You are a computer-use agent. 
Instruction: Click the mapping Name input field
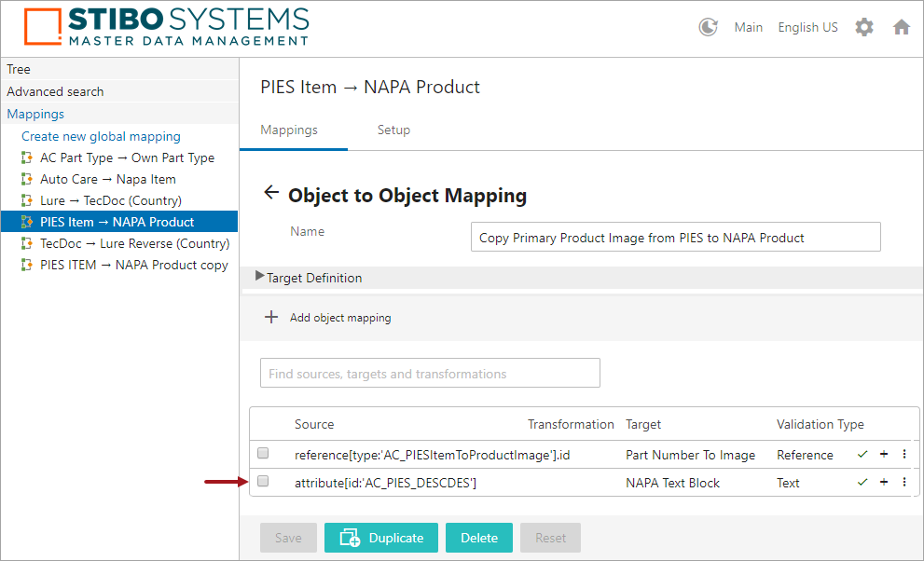point(675,237)
